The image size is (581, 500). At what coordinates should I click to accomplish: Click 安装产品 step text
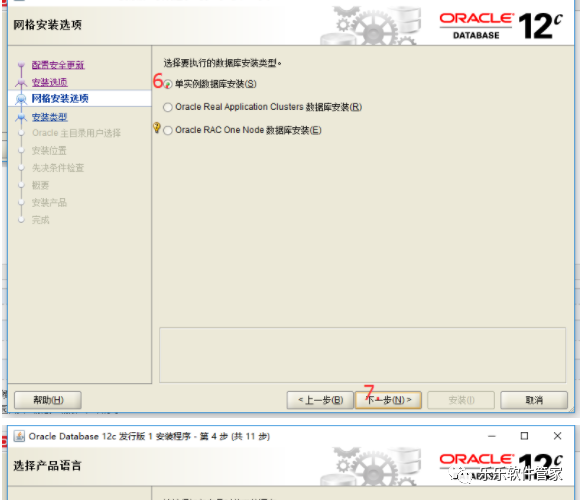(x=49, y=203)
